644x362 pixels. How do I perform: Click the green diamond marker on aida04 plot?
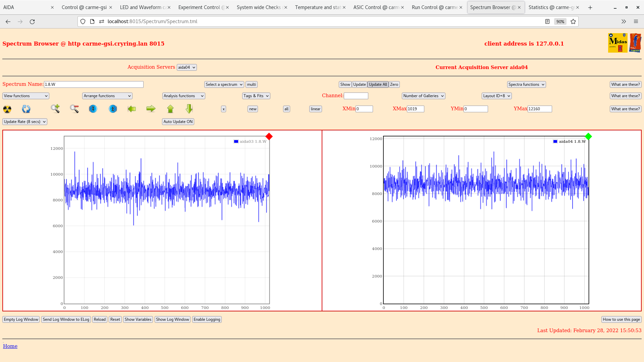click(588, 136)
